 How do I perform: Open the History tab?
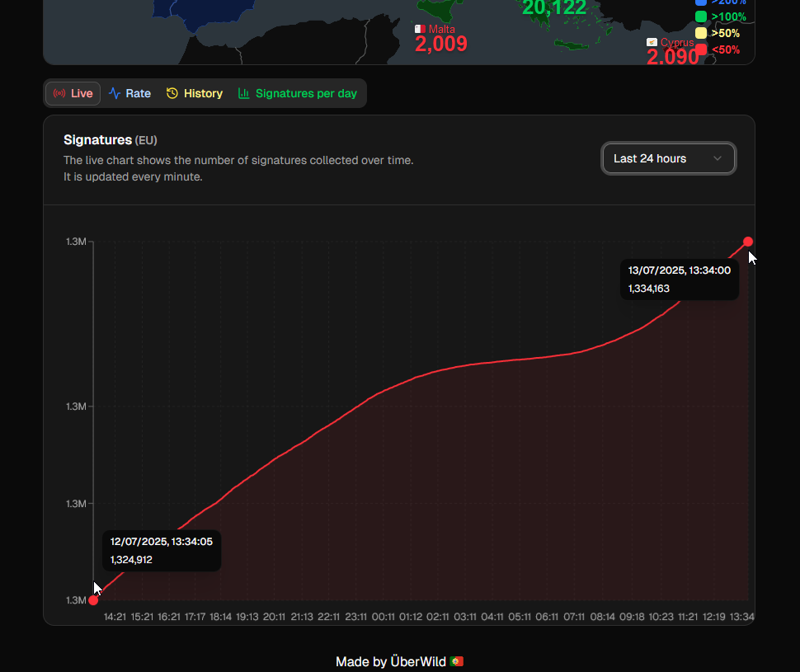tap(195, 93)
